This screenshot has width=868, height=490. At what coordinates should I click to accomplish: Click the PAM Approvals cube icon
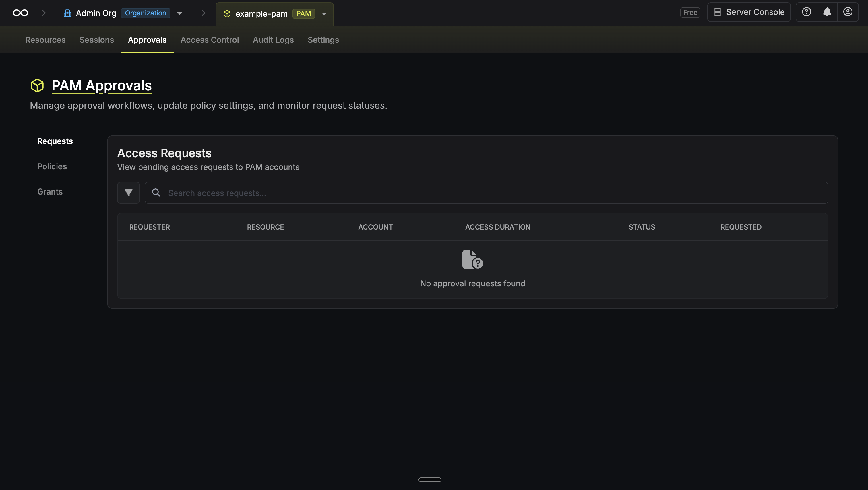pos(37,85)
